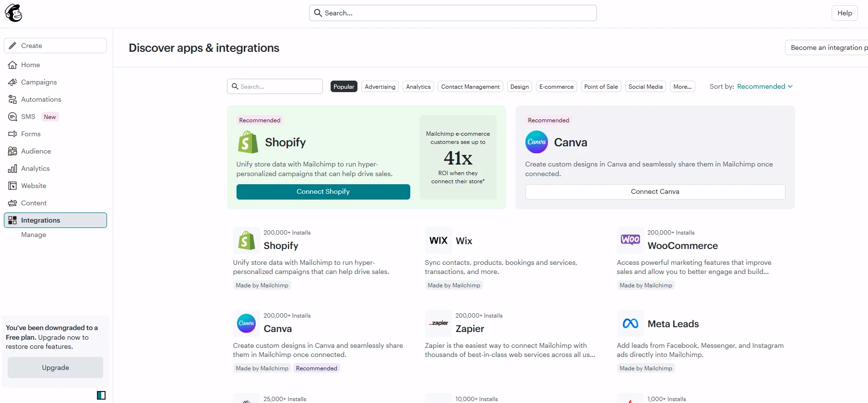
Task: Select the Popular filter tab
Action: [x=344, y=86]
